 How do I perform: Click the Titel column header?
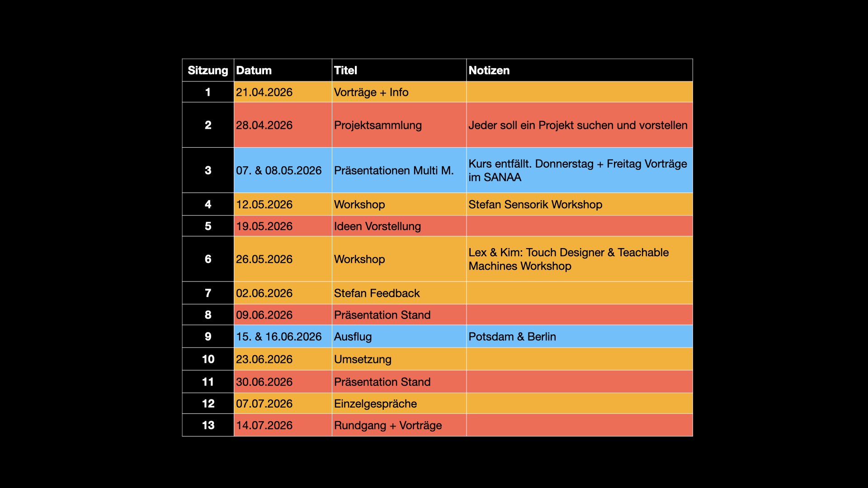coord(399,70)
